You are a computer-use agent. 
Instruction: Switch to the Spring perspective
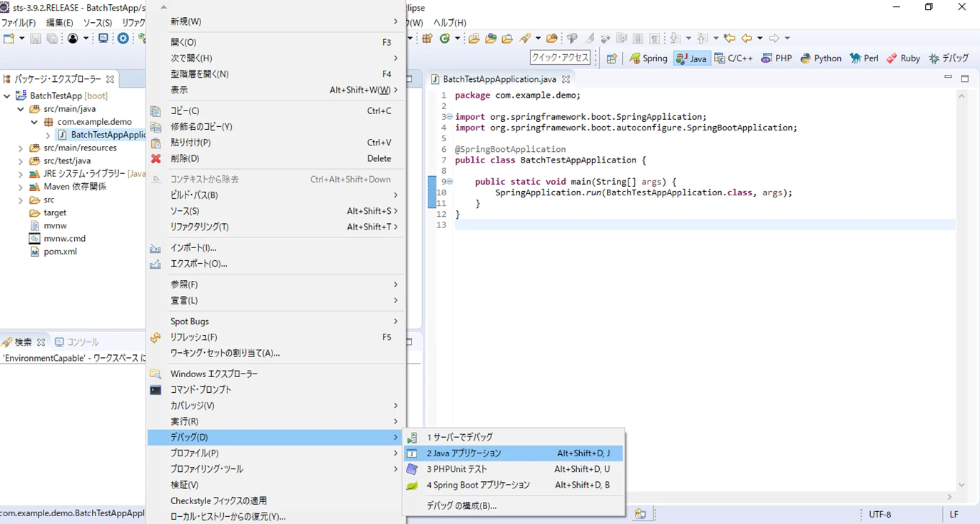pos(648,58)
